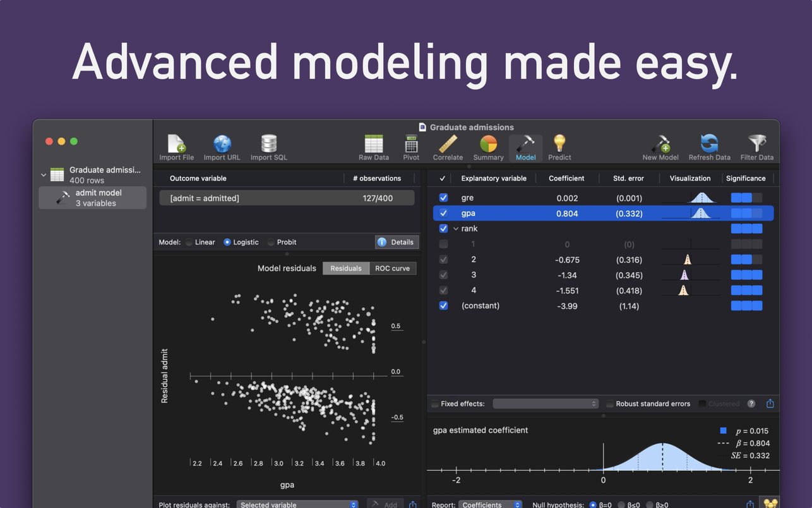Open the Fixed effects dropdown
The image size is (812, 508).
546,404
